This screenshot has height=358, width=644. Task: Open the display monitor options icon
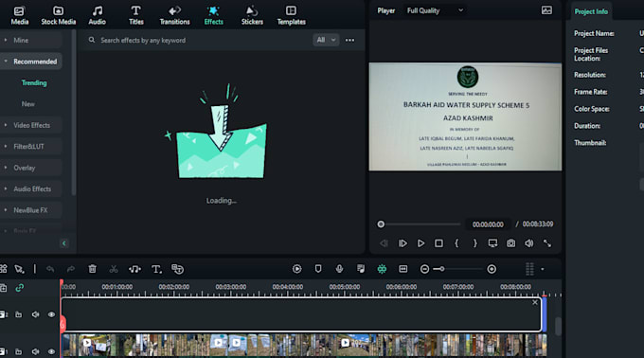click(x=492, y=243)
